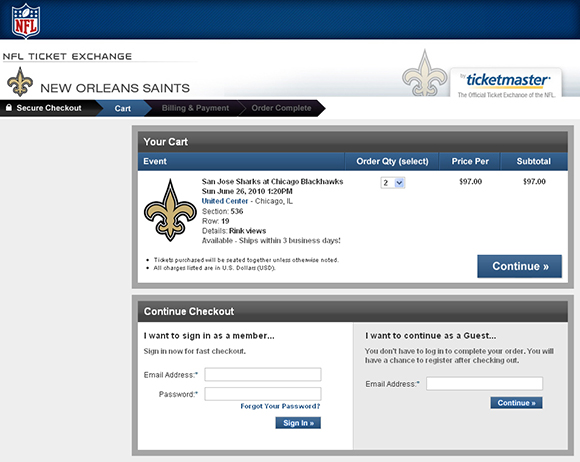Click the Password input field
The image size is (580, 462).
point(263,394)
